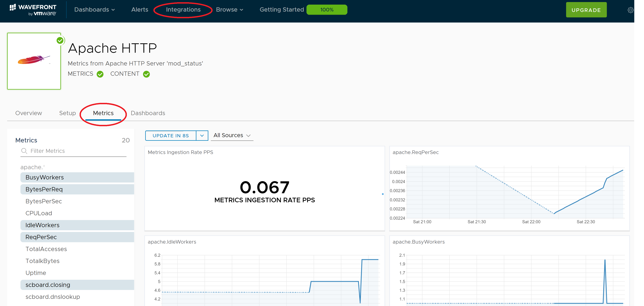644x306 pixels.
Task: Open the All Sources dropdown
Action: pyautogui.click(x=232, y=135)
